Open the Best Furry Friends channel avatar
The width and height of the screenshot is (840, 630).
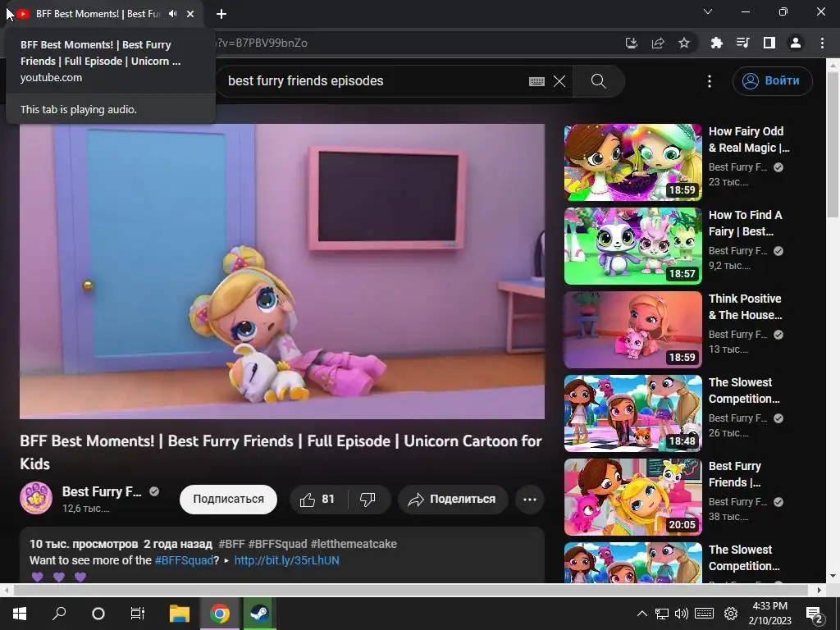[36, 498]
